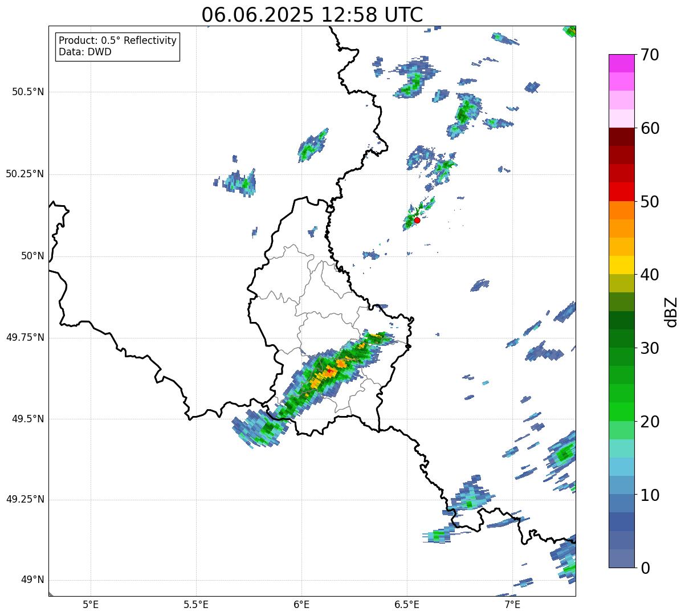Click the 7°E longitude label
Viewport: 685px width, 616px height.
512,604
